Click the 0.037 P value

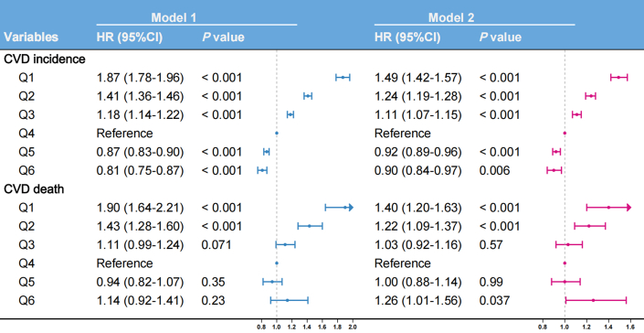point(494,300)
